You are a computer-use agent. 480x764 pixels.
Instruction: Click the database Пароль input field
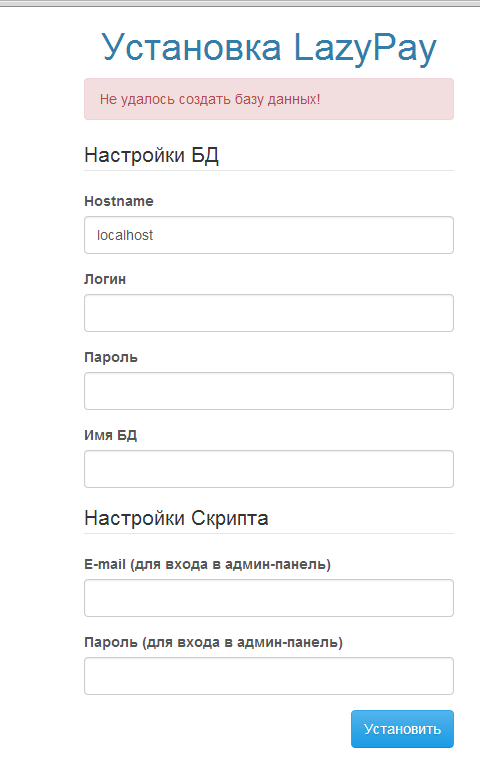[269, 391]
